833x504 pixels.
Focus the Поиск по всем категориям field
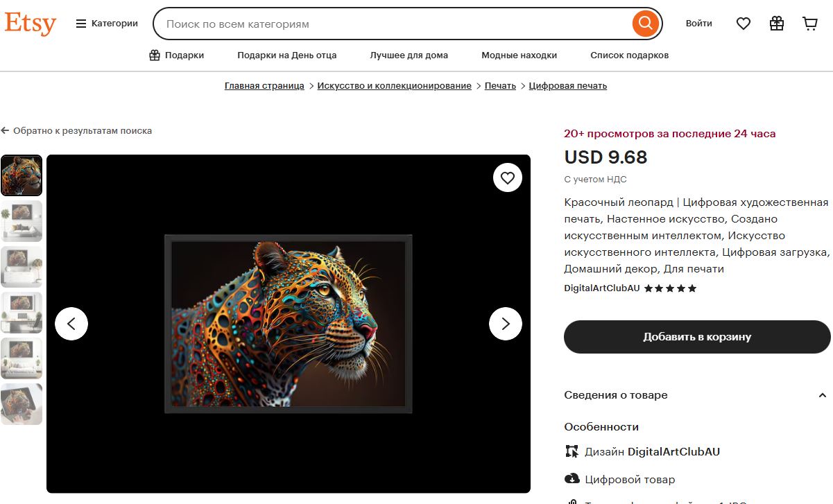tap(395, 24)
